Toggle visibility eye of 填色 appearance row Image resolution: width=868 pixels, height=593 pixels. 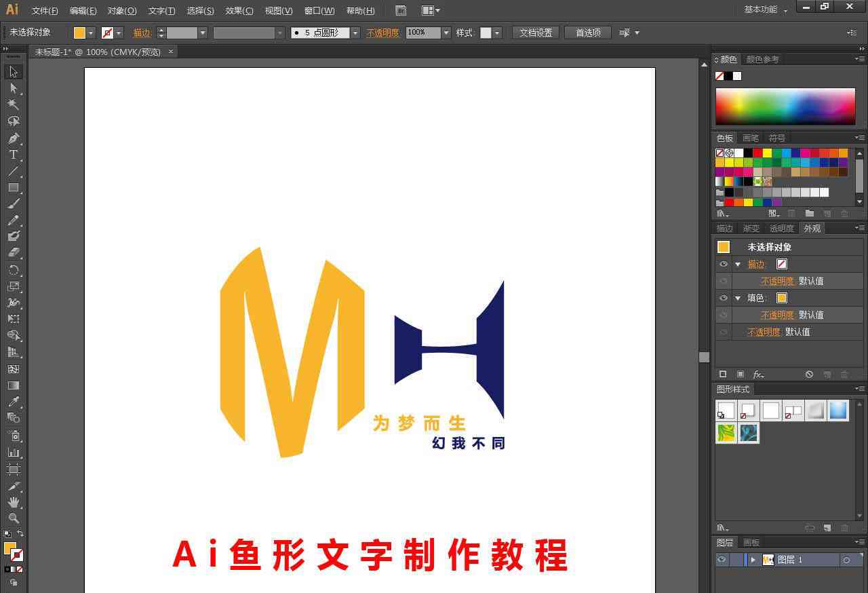coord(724,298)
